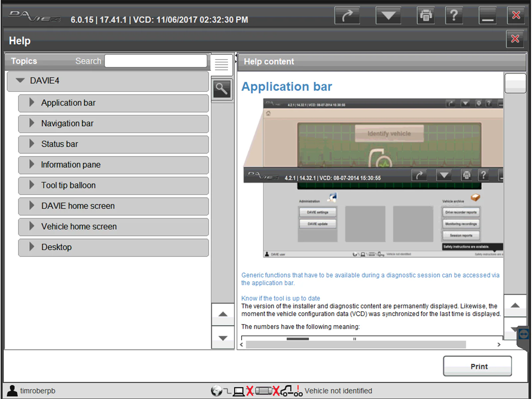
Task: Open help via the question mark icon
Action: pyautogui.click(x=454, y=15)
